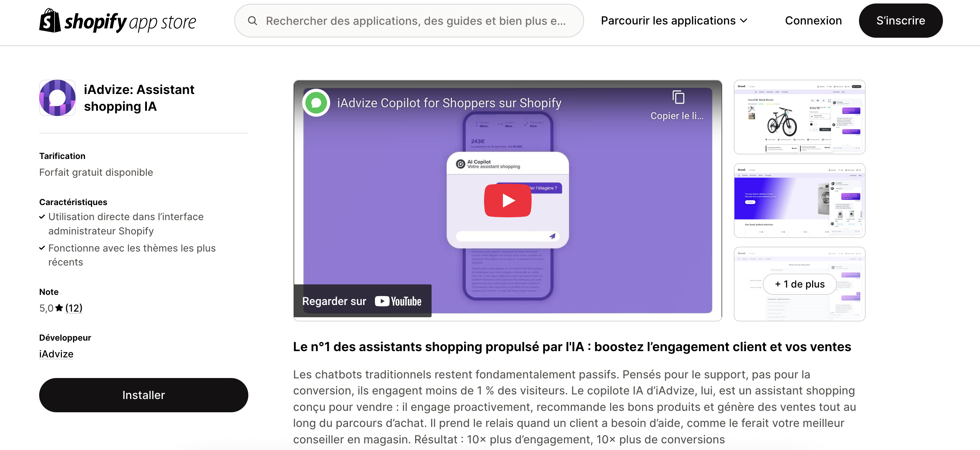
Task: Click the Shopify bag logo icon
Action: click(x=50, y=21)
